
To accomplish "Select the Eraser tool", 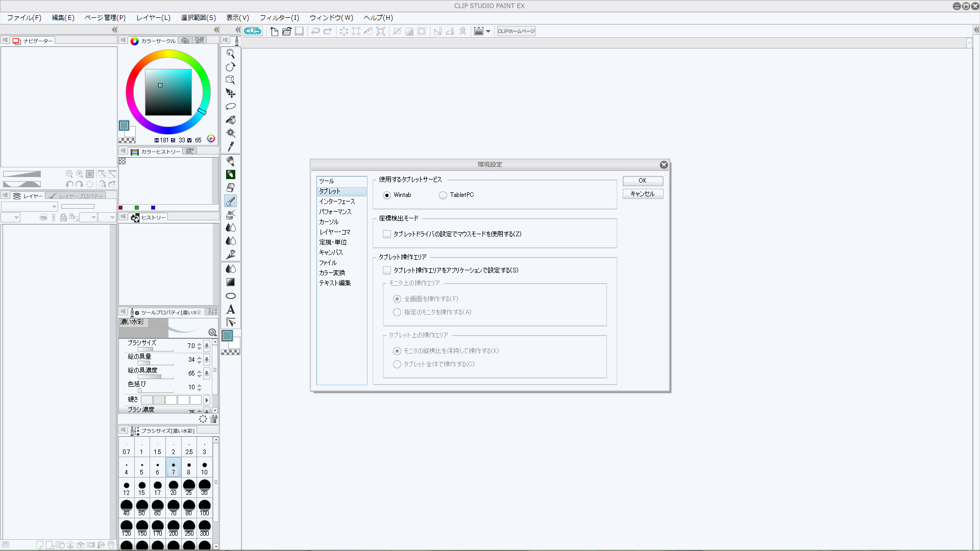I will 231,188.
